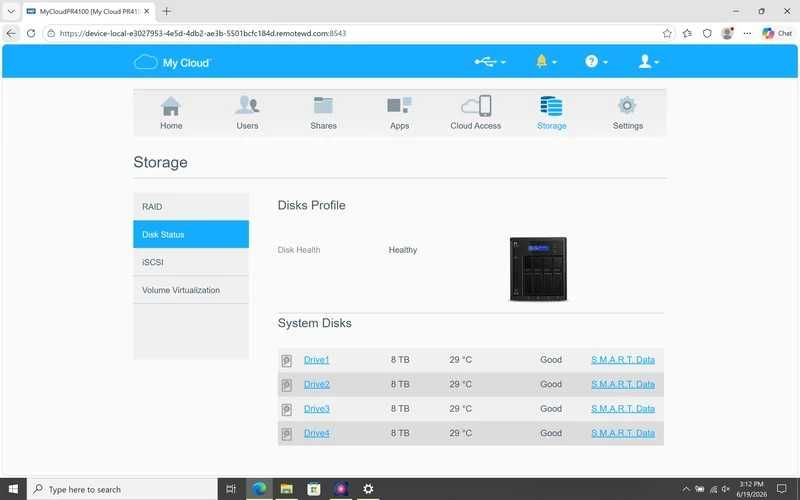Open the help question mark dropdown

[596, 62]
